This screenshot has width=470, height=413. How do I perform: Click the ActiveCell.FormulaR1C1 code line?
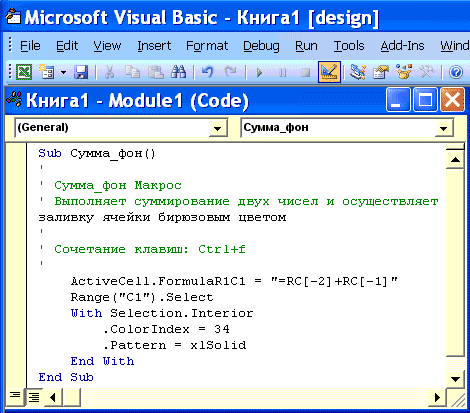coord(234,281)
